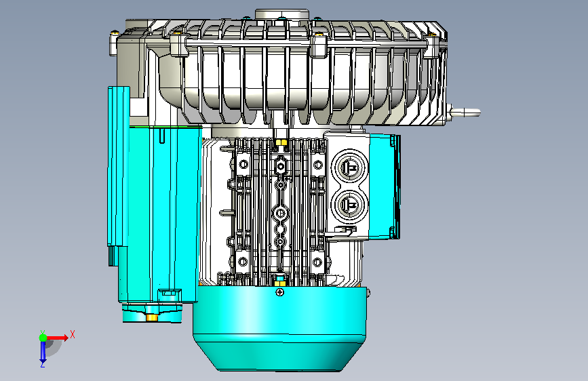Select the lower round cable gland

point(349,205)
